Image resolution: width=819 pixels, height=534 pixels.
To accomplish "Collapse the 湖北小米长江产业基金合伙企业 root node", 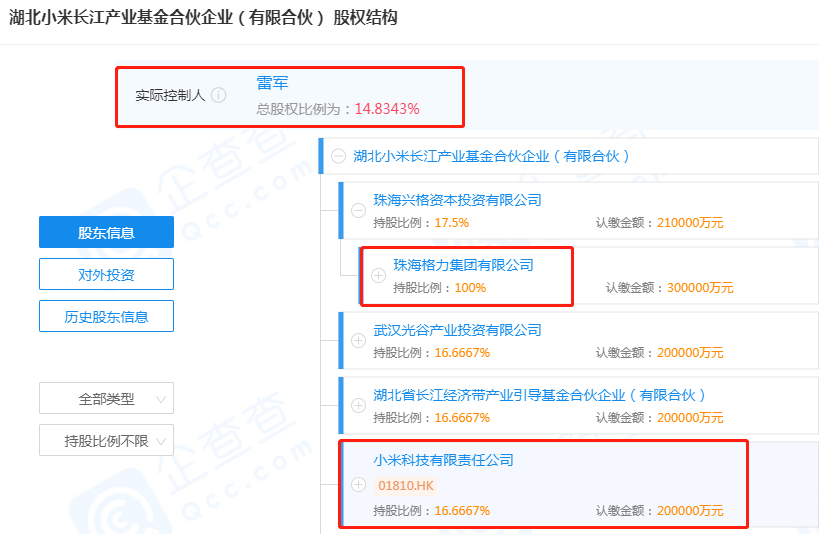I will [x=338, y=156].
